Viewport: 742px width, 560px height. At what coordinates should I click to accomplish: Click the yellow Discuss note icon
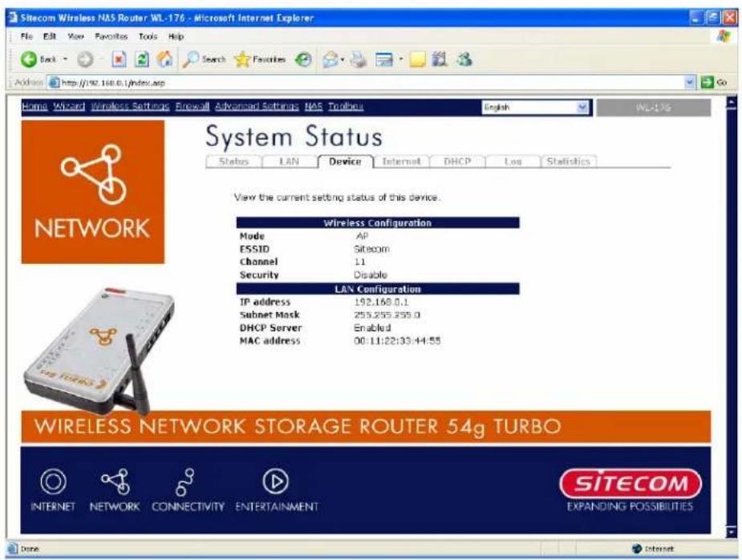tap(417, 59)
